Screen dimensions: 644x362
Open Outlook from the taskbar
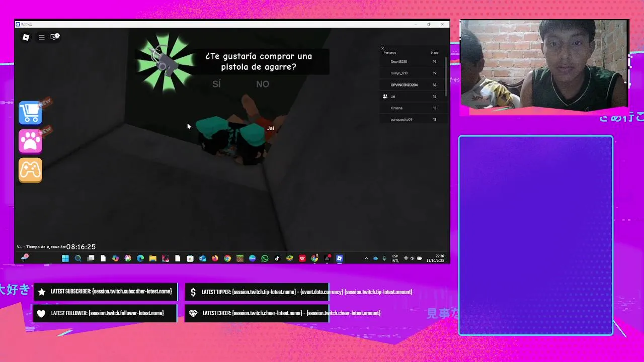203,258
